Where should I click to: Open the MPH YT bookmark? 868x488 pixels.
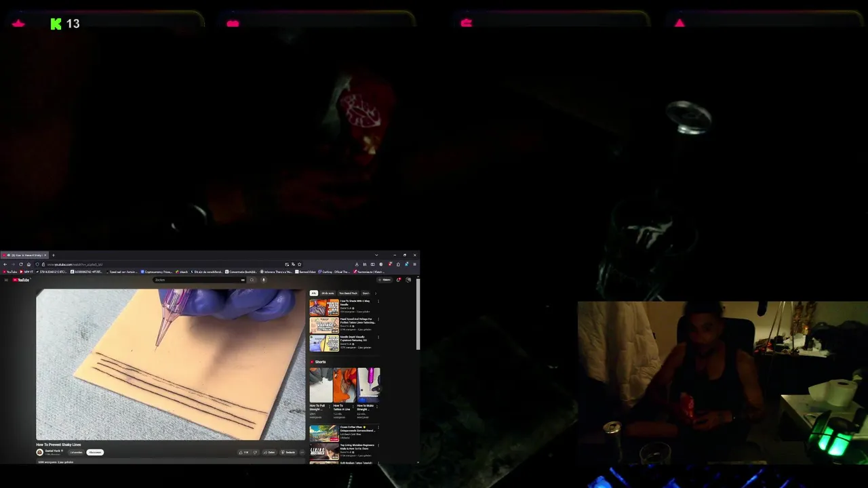tap(26, 272)
